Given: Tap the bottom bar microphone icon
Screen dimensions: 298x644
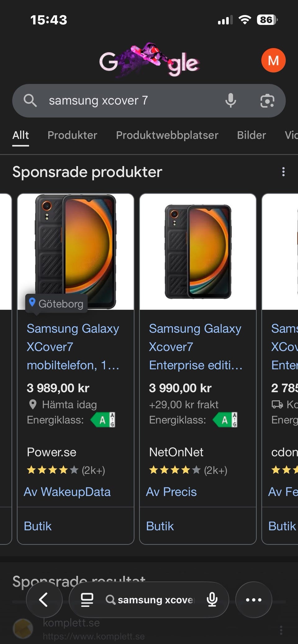Looking at the screenshot, I should pos(212,600).
